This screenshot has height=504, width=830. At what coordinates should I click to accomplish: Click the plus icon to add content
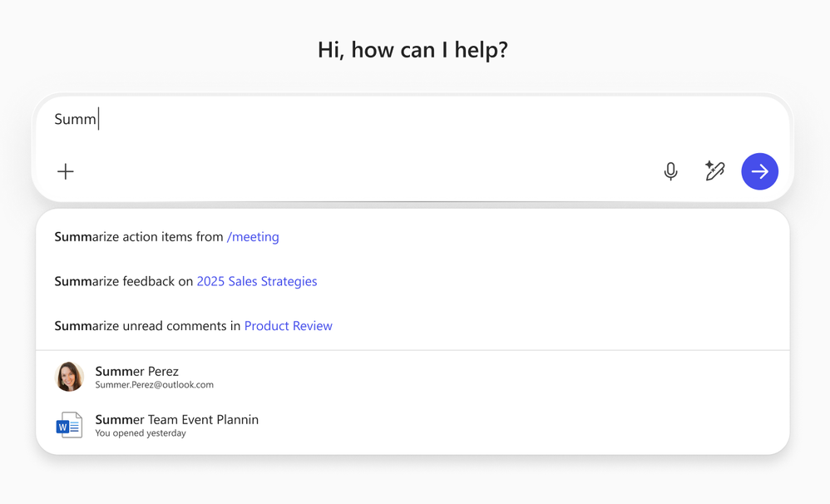66,171
